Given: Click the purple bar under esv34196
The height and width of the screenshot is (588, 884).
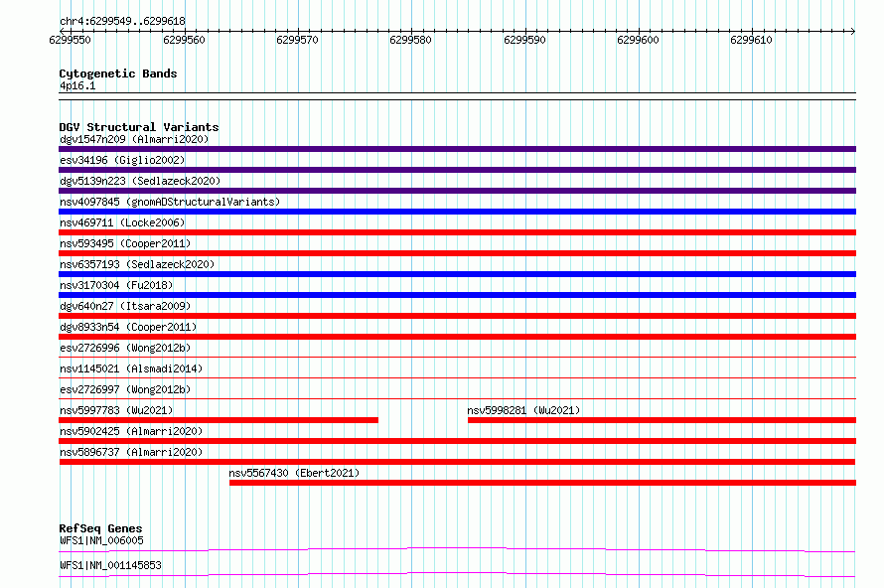Looking at the screenshot, I should [x=457, y=170].
